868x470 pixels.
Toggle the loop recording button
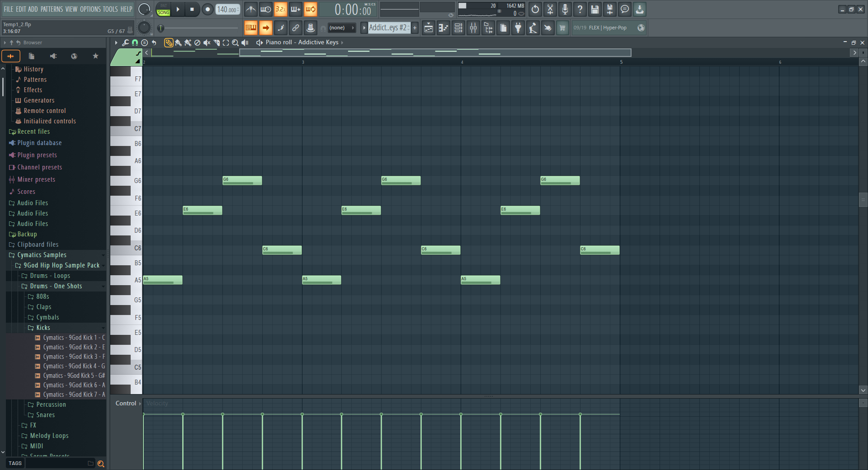310,9
